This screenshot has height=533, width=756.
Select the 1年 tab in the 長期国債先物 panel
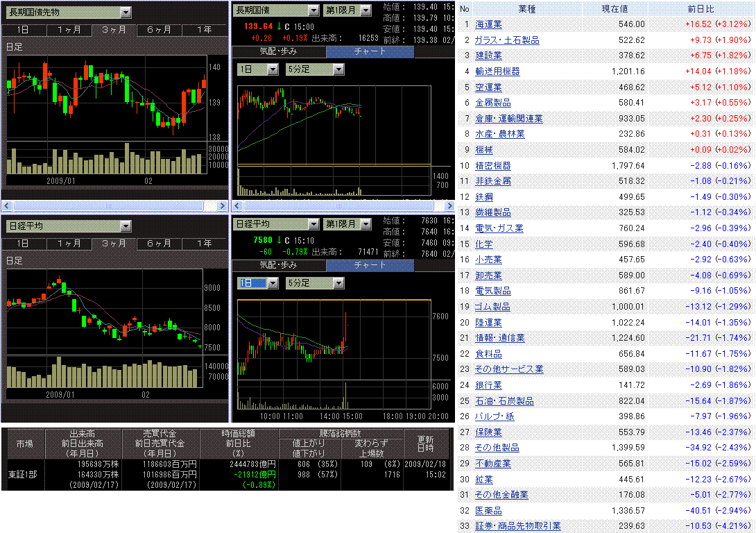[x=205, y=30]
